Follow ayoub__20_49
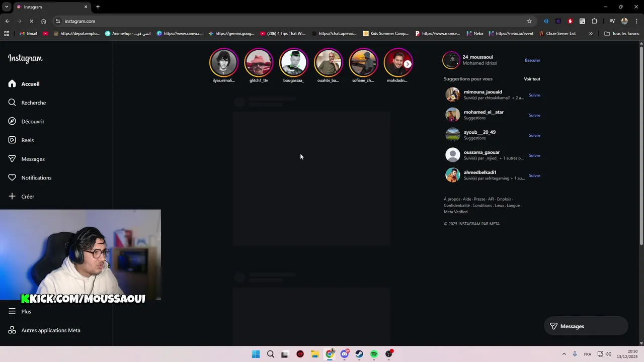 click(534, 135)
